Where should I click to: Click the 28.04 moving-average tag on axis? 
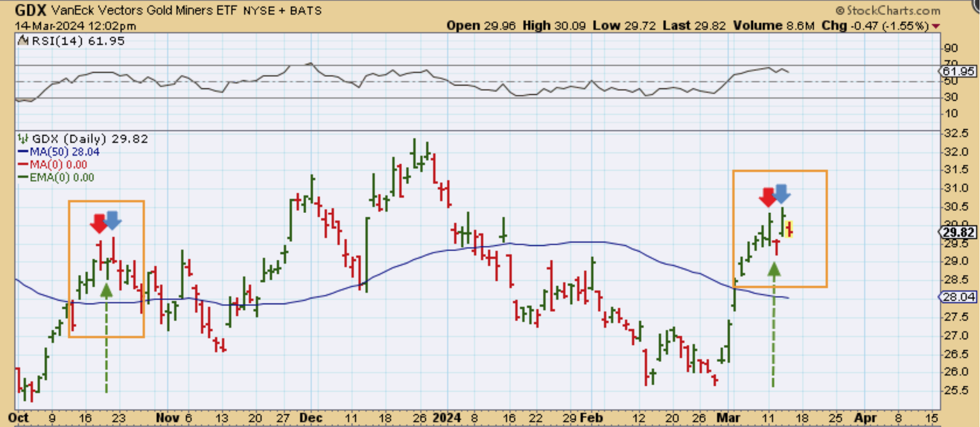[957, 297]
